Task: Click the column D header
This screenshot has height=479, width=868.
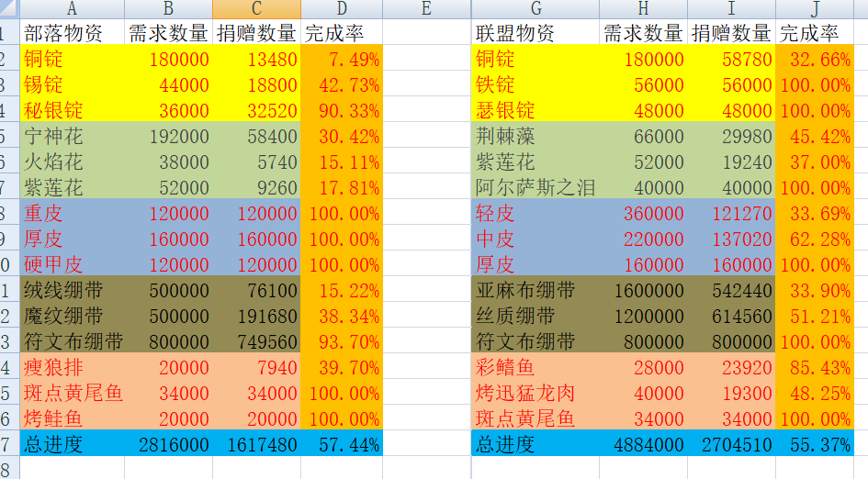Action: tap(342, 9)
